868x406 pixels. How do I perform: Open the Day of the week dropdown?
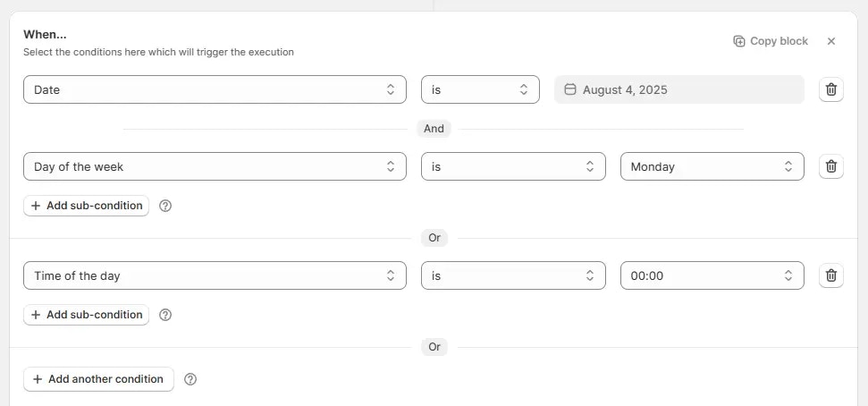click(x=215, y=166)
